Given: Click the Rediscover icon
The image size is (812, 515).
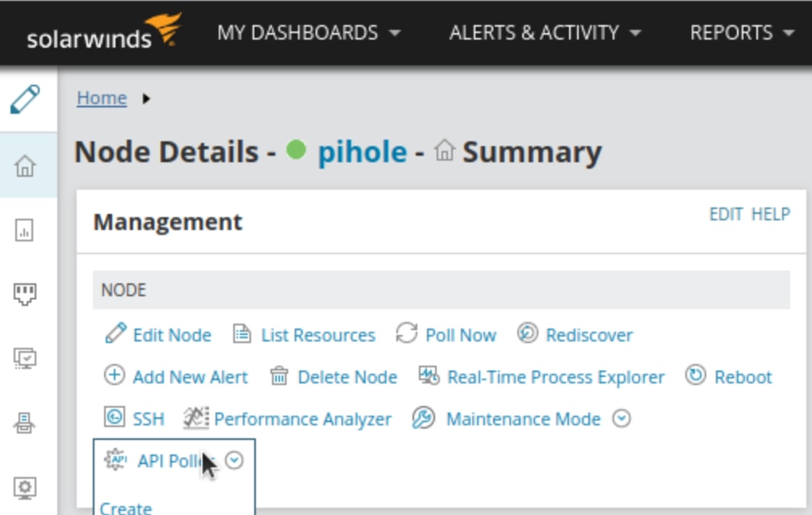Looking at the screenshot, I should pos(528,333).
